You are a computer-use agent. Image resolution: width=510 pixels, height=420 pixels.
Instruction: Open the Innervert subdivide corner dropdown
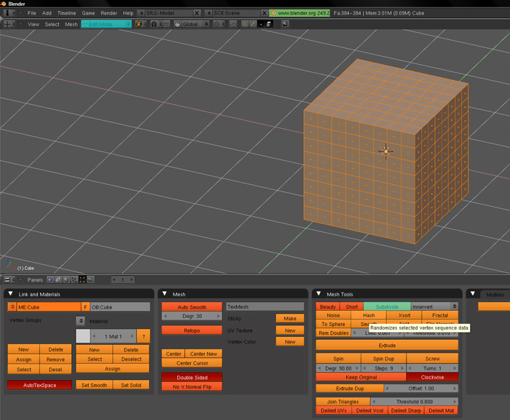point(434,306)
